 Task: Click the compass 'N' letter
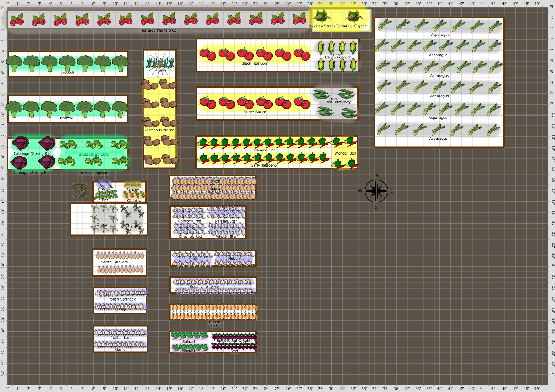coord(376,175)
